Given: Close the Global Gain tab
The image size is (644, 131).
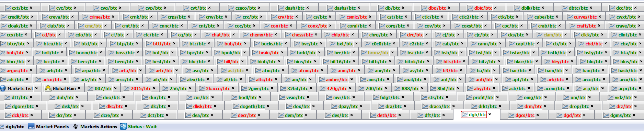Looking at the screenshot, I should (79, 88).
